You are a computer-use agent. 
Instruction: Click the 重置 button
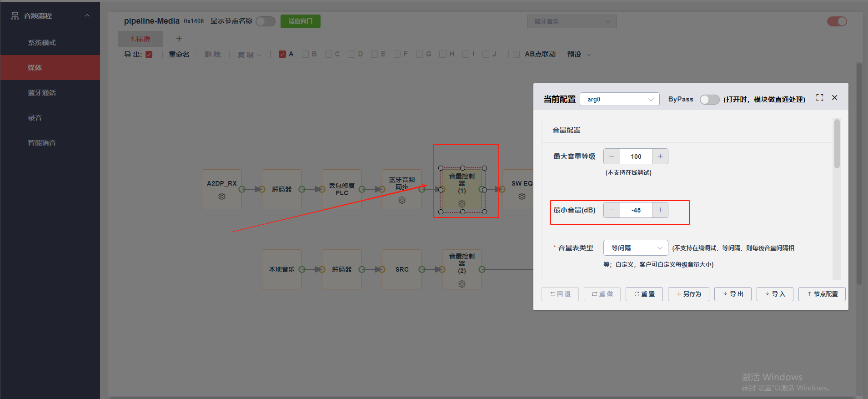(644, 294)
